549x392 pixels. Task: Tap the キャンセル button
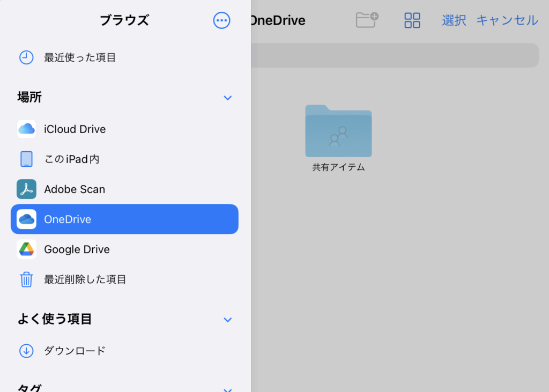(507, 20)
